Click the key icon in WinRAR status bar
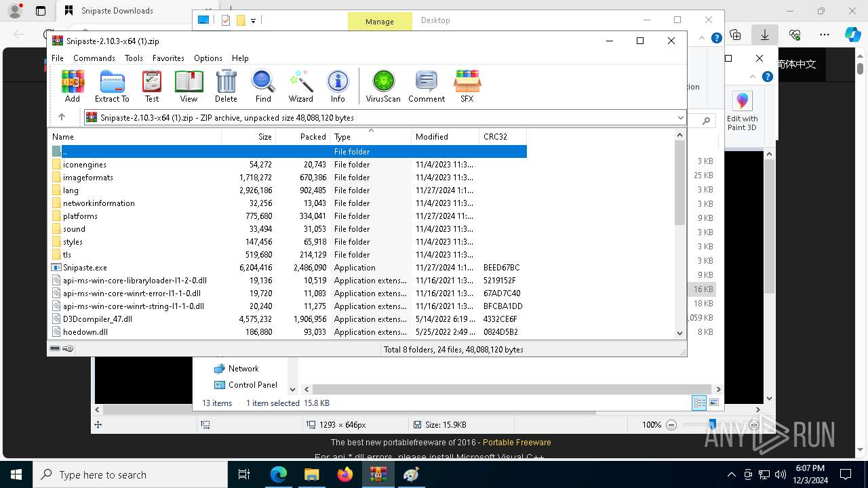 pyautogui.click(x=68, y=348)
